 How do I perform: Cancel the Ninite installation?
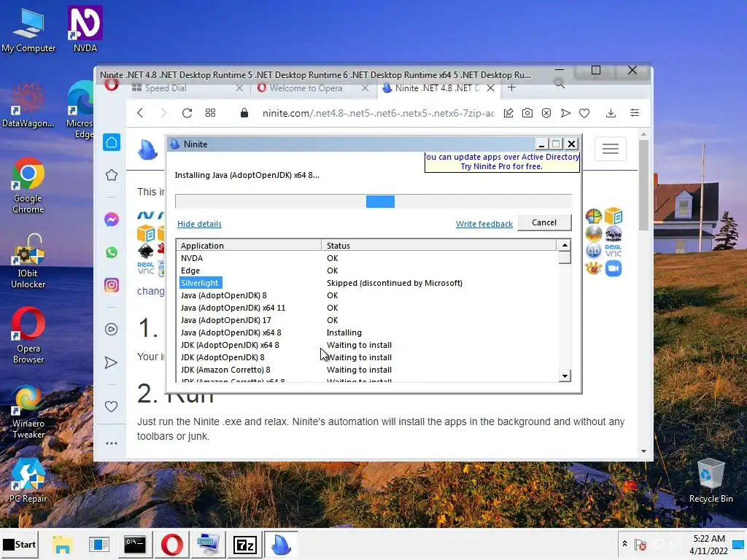(544, 222)
